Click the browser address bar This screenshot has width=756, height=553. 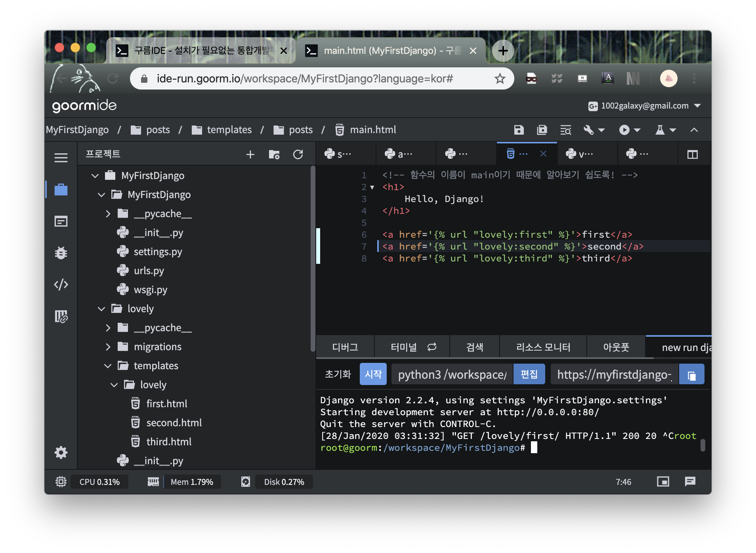(322, 78)
